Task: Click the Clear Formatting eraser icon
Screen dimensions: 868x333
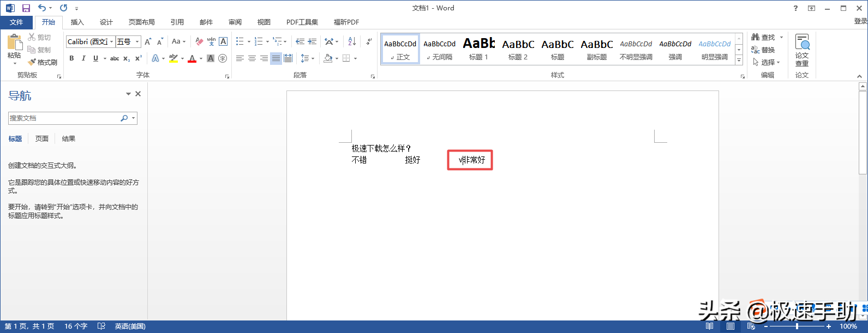Action: tap(199, 41)
